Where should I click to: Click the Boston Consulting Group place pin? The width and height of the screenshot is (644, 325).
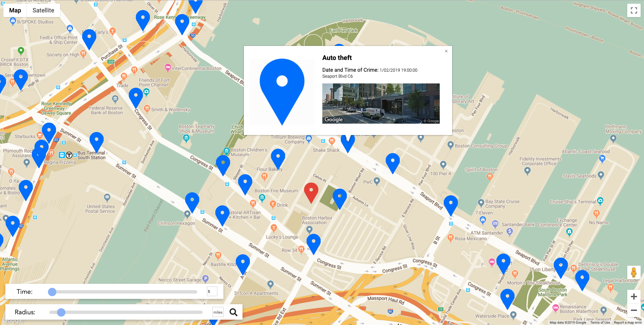(450, 145)
